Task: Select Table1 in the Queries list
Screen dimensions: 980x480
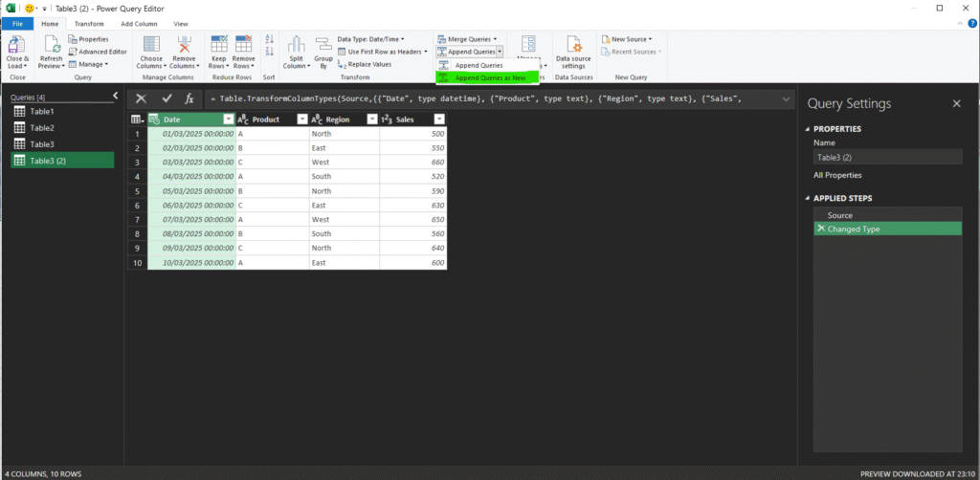Action: [41, 112]
